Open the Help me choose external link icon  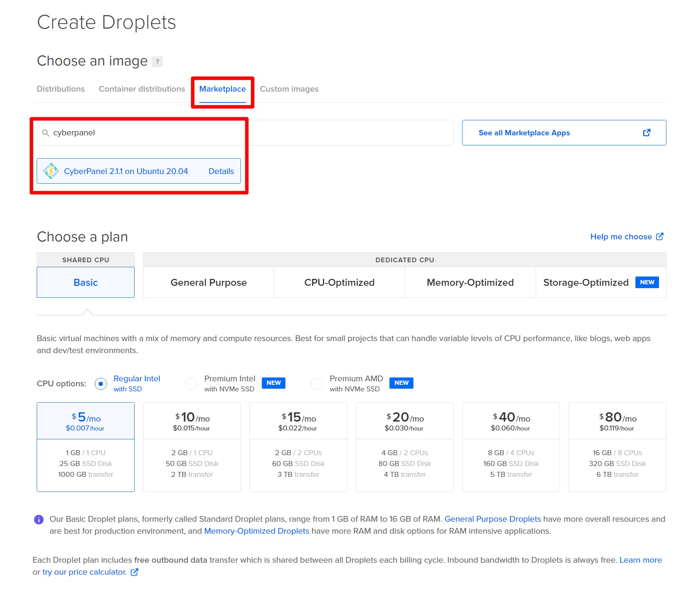[660, 236]
